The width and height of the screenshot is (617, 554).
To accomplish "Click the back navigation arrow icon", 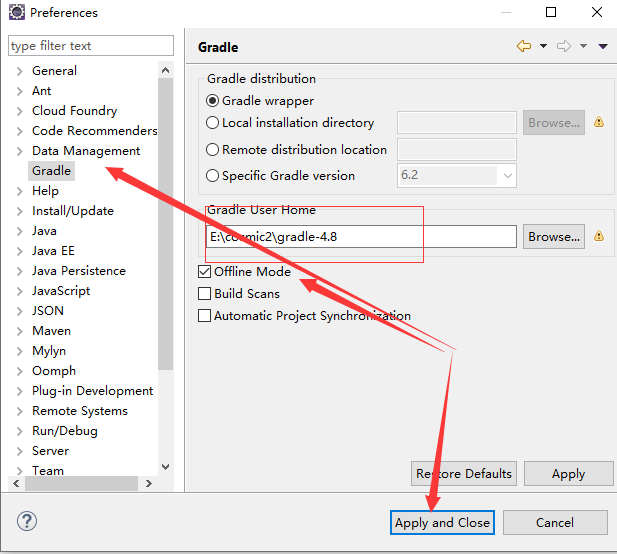I will 524,46.
